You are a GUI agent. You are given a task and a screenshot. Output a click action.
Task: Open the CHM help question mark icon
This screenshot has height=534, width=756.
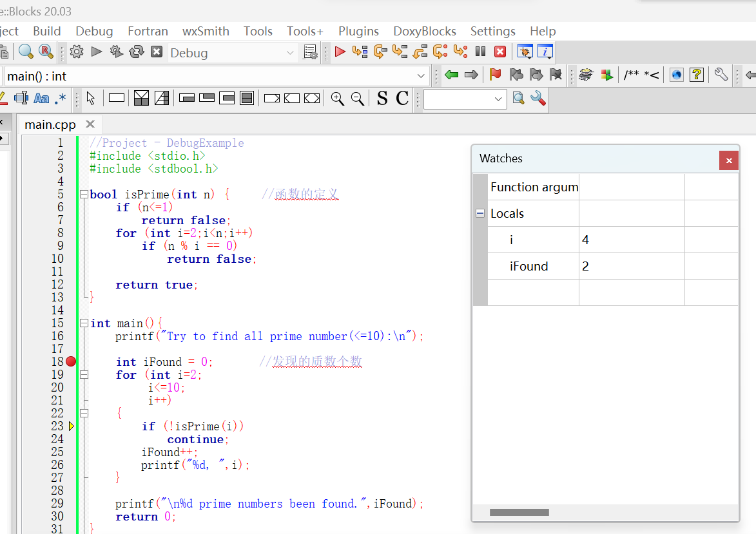point(697,75)
